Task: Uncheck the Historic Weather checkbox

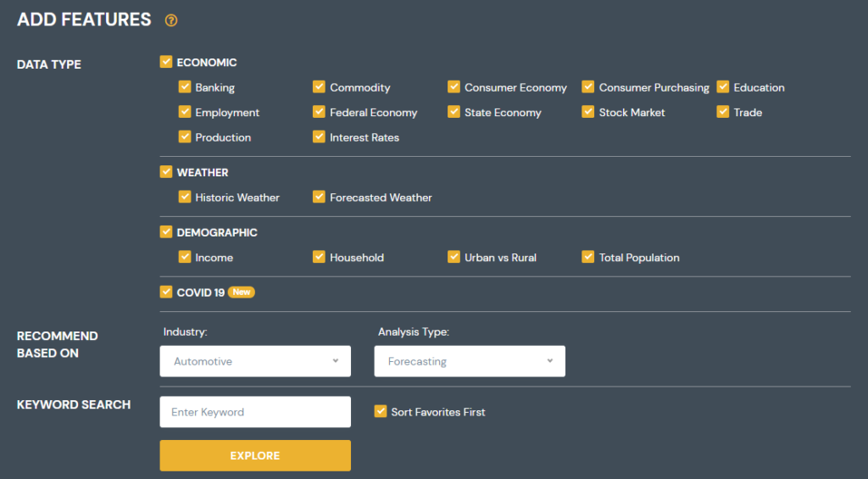Action: pos(185,197)
